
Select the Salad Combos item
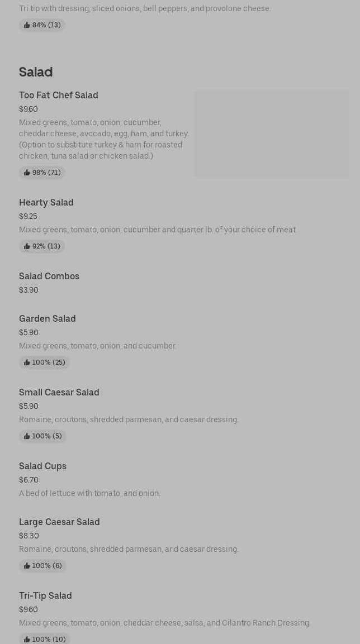click(x=49, y=276)
